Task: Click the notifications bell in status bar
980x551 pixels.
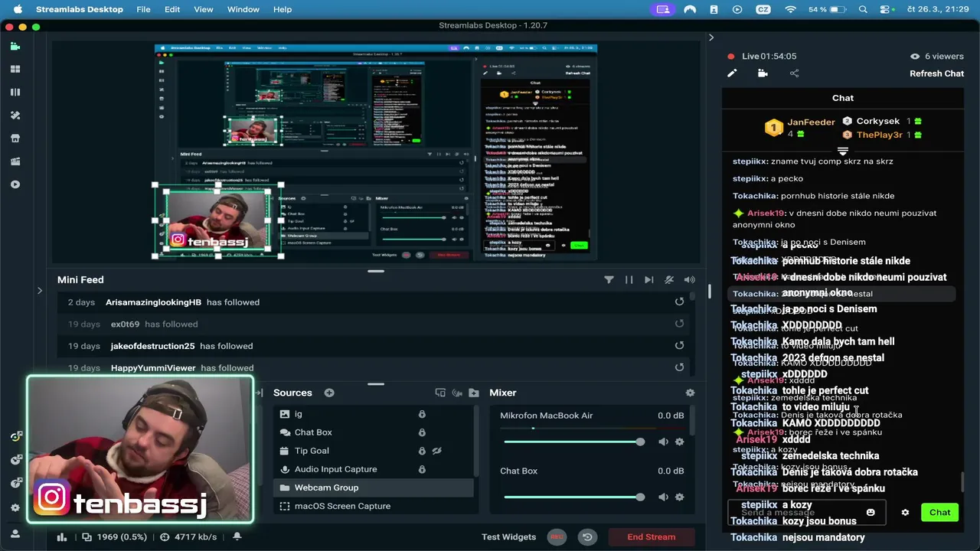Action: [237, 536]
